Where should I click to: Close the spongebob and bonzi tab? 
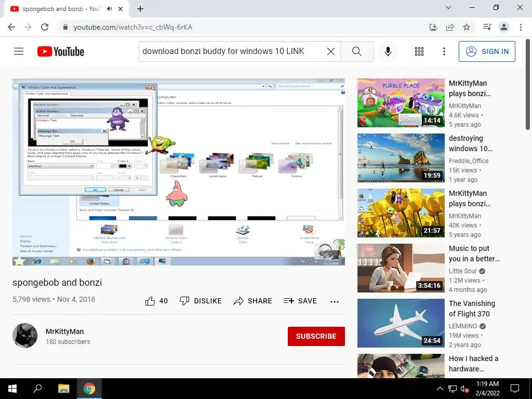coord(121,9)
